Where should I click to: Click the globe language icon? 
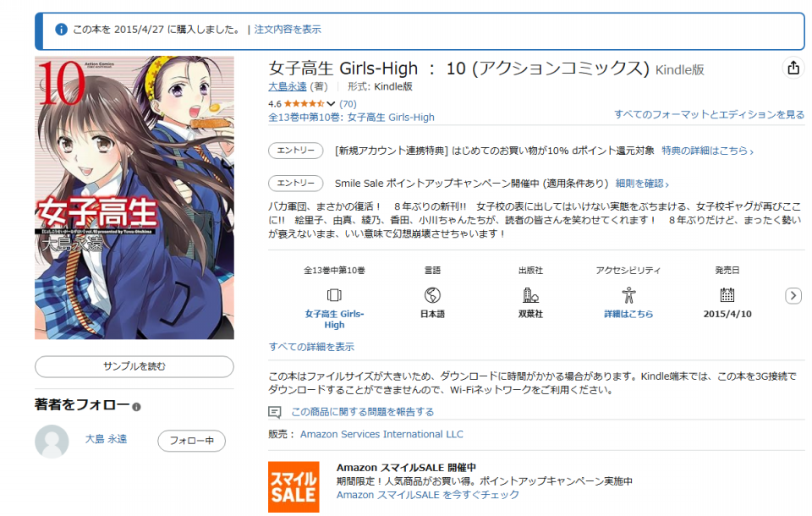click(432, 295)
